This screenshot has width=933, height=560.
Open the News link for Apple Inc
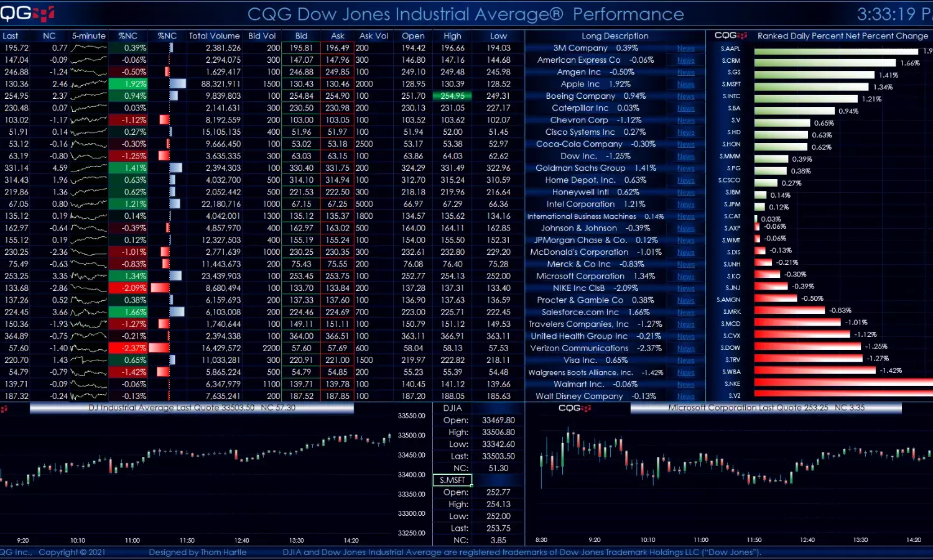pos(685,85)
